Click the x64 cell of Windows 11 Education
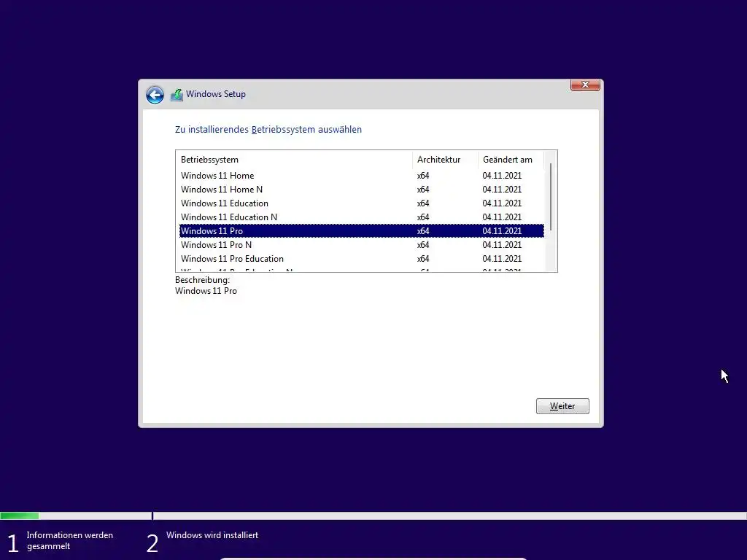 coord(423,203)
